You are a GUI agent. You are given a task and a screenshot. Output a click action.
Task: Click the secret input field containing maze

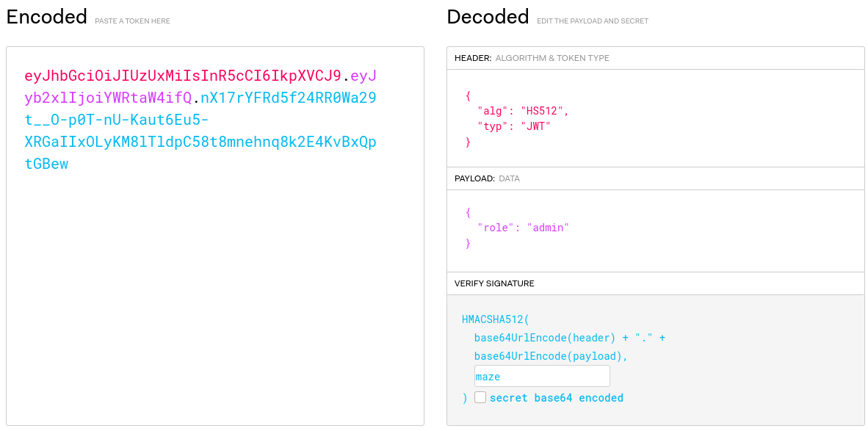tap(542, 376)
